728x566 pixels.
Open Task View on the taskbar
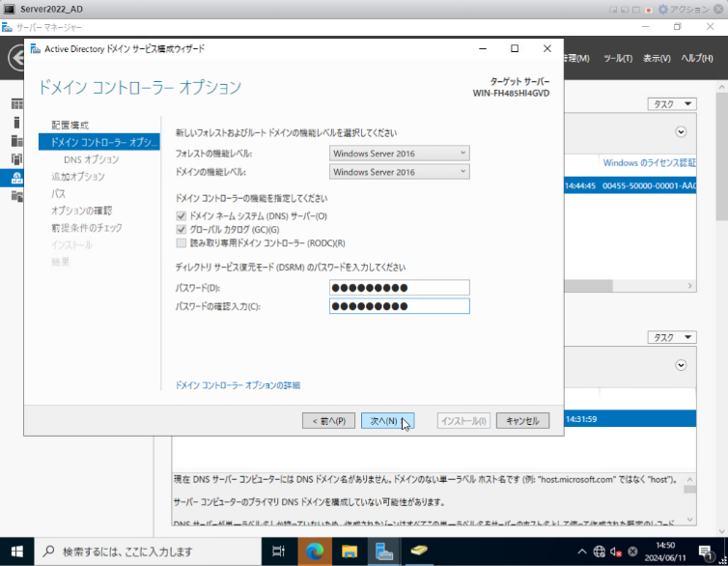pos(279,552)
